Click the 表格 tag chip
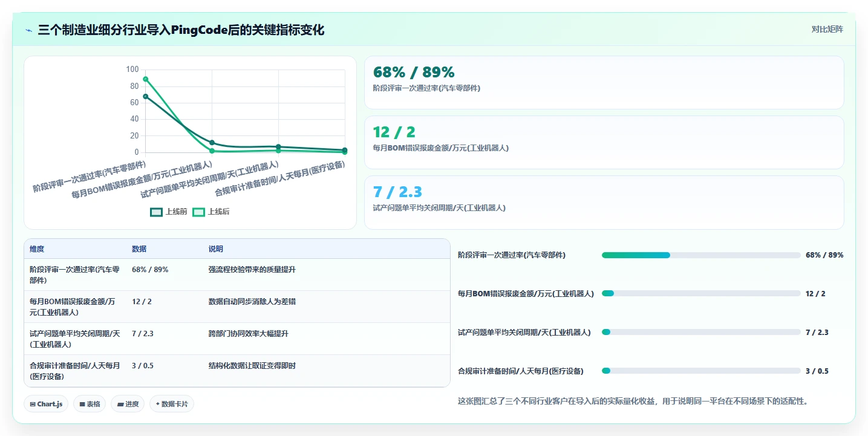The width and height of the screenshot is (868, 436). (90, 404)
